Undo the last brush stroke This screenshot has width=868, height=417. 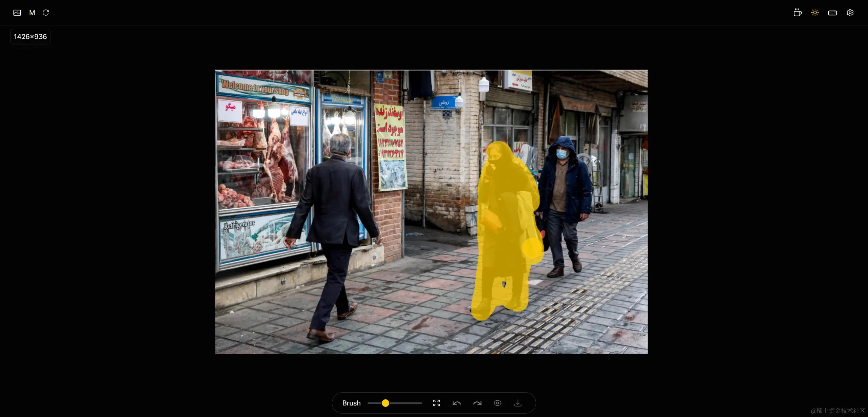(457, 403)
